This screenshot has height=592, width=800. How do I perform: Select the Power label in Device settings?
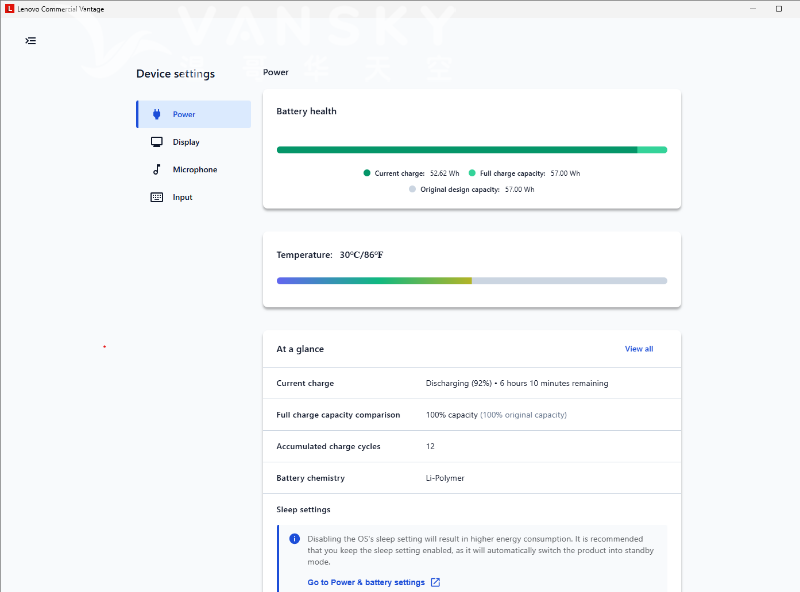pos(184,114)
